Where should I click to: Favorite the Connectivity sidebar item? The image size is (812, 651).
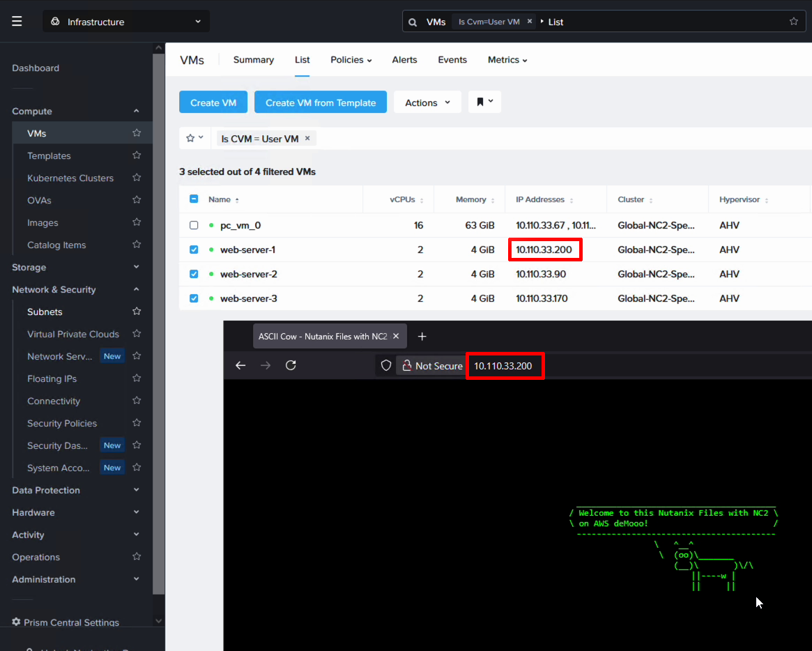137,400
